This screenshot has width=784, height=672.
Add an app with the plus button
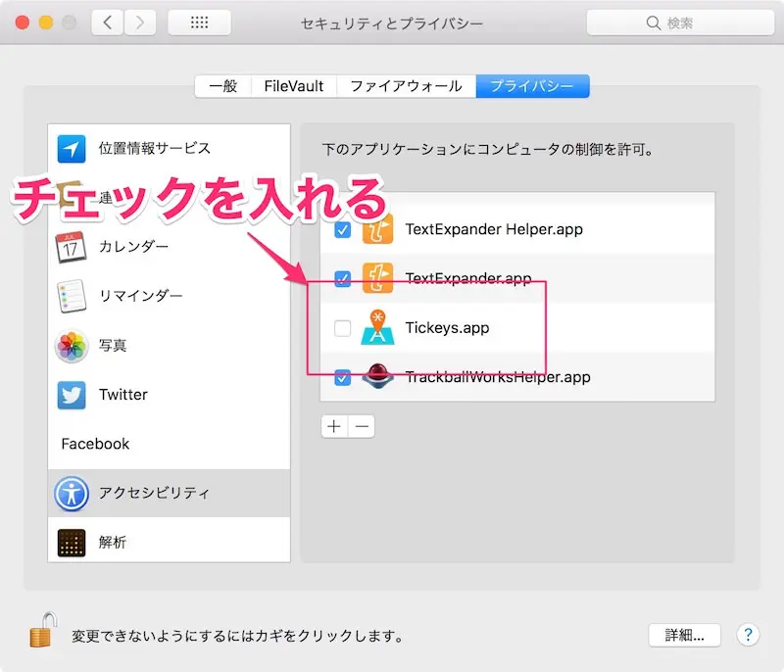334,426
